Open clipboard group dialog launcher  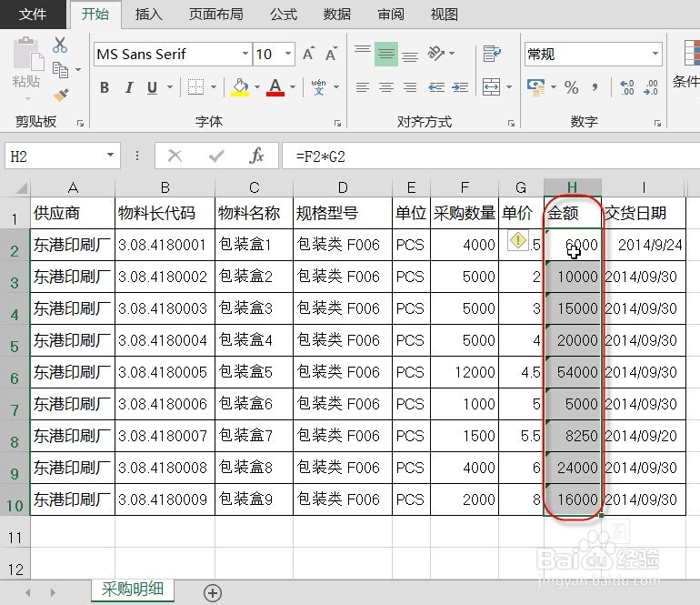pos(80,124)
